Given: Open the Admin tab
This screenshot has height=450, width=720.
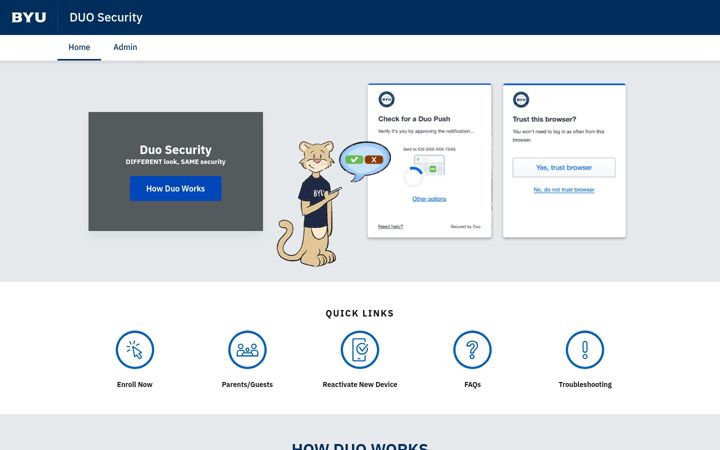Looking at the screenshot, I should coord(125,47).
